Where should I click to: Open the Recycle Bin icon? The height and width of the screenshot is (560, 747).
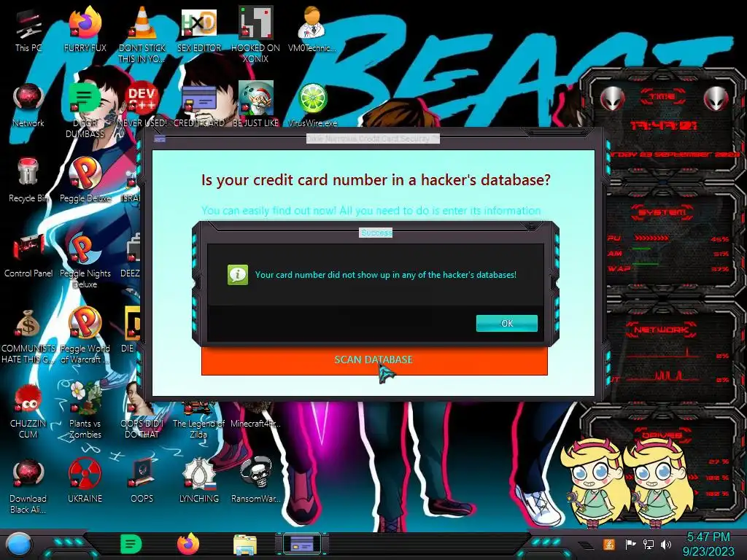pos(28,181)
